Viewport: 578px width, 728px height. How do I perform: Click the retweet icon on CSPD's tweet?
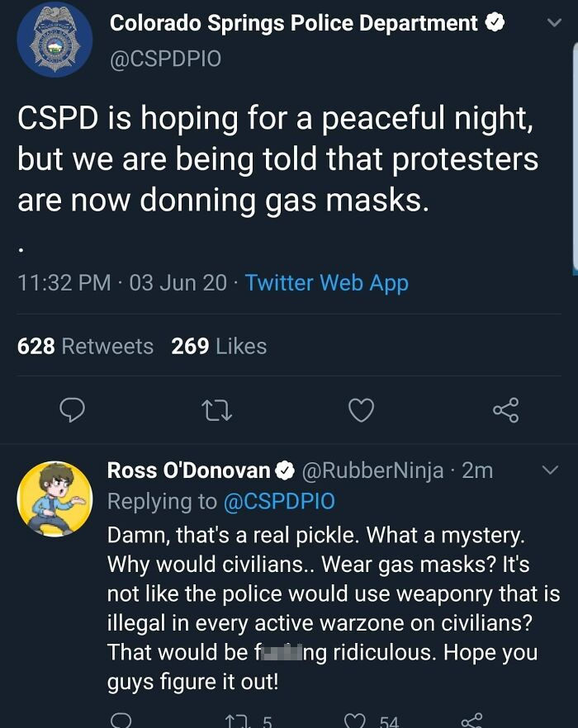coord(216,410)
